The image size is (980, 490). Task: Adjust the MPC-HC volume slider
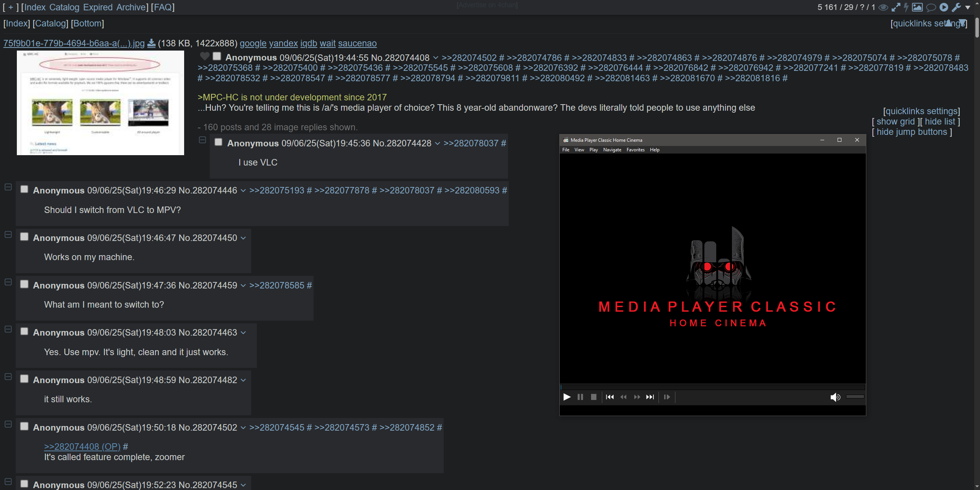coord(855,397)
